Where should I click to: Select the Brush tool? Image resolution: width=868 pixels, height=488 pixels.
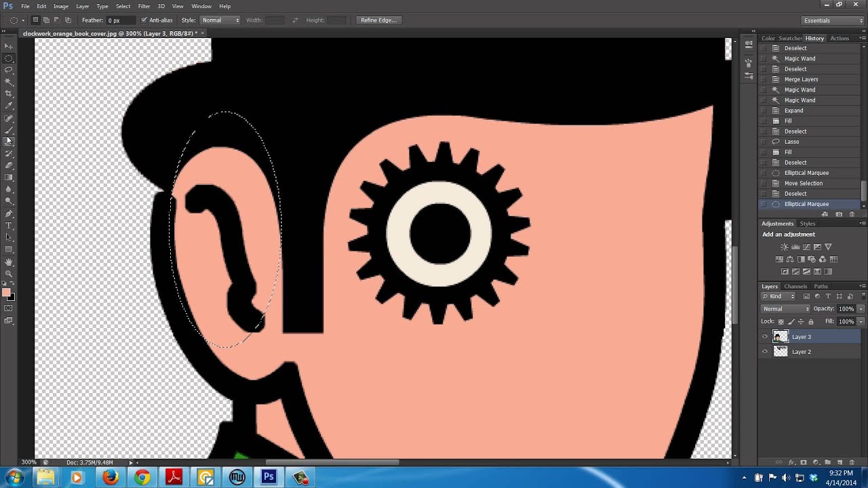click(x=9, y=129)
